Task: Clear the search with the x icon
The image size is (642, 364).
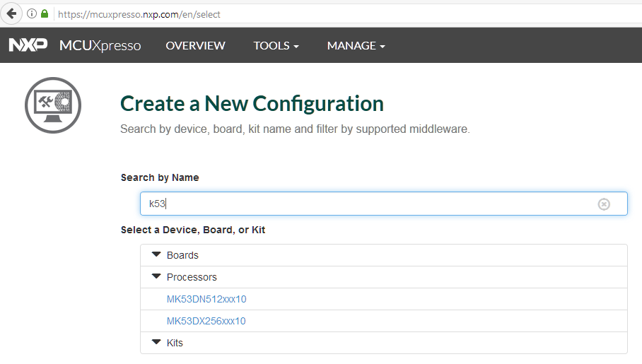Action: pos(604,204)
